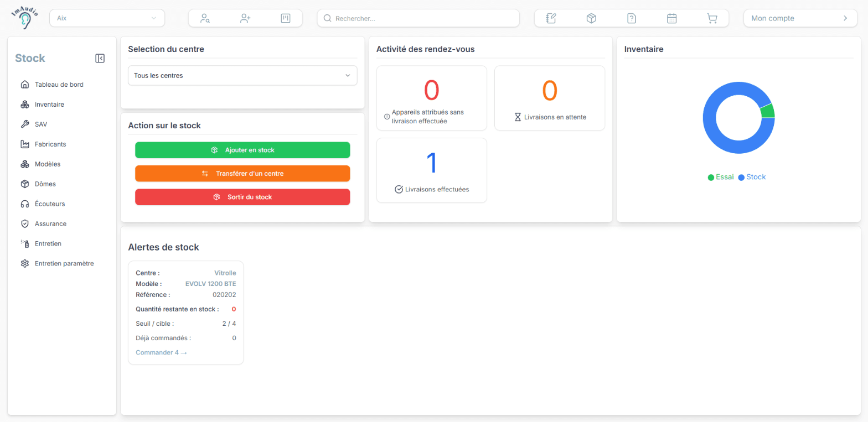Open Entretien paramètre settings

(64, 264)
